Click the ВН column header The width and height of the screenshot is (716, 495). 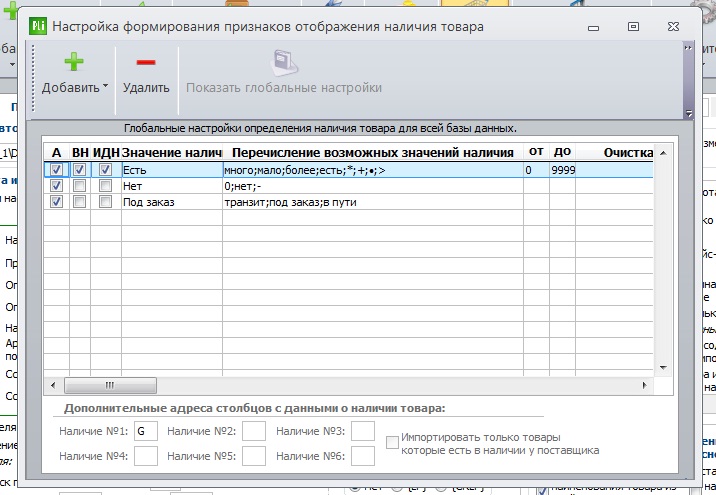tap(80, 152)
